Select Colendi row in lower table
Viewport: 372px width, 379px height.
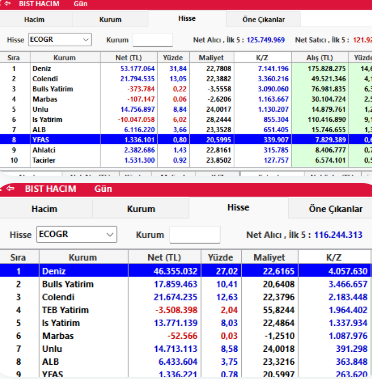coord(185,297)
